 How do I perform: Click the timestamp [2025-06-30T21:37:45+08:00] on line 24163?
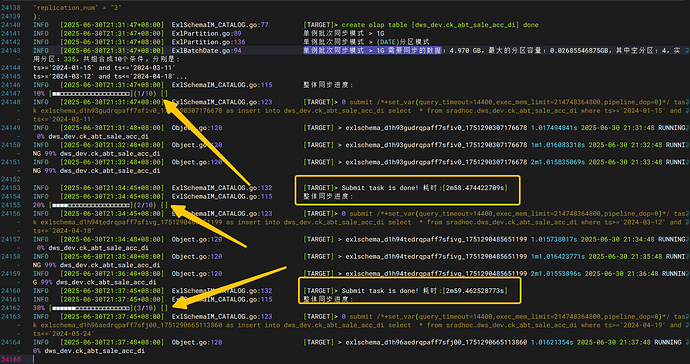point(112,316)
